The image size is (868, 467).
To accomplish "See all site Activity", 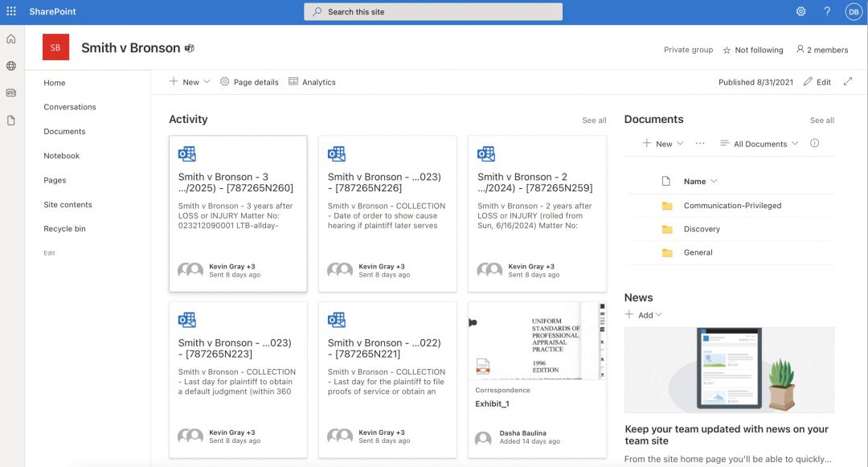I will [x=595, y=119].
